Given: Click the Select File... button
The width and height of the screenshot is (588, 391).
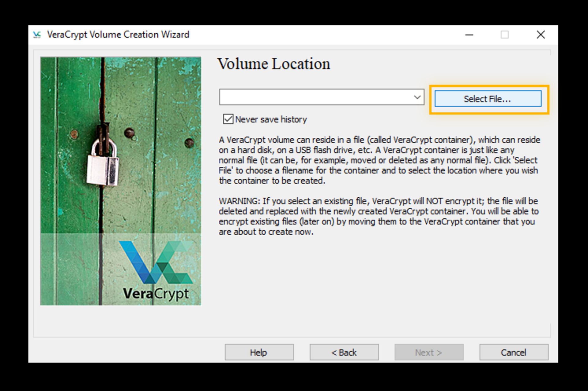Looking at the screenshot, I should (x=488, y=99).
